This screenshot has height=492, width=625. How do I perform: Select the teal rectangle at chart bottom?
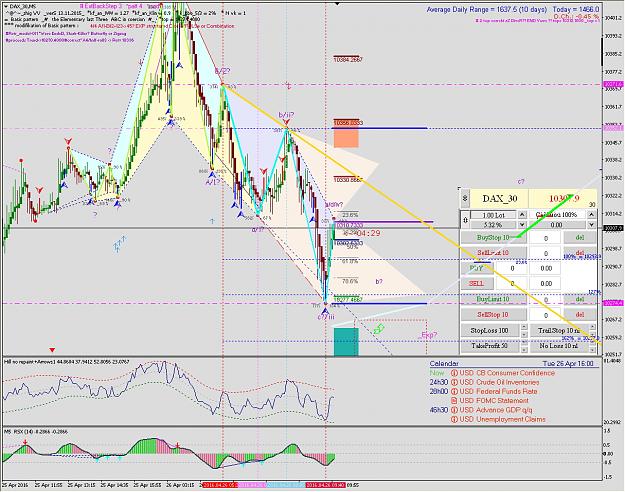click(x=346, y=342)
